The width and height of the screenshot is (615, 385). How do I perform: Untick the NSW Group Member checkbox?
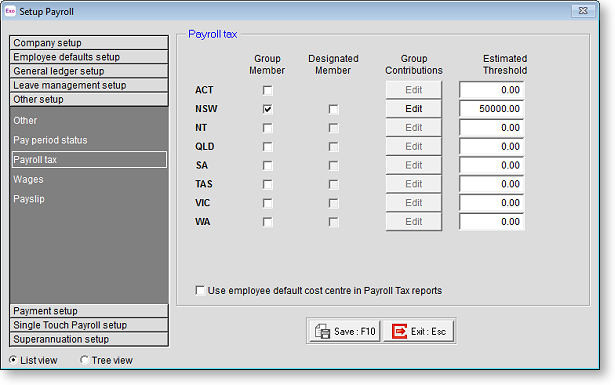[267, 109]
